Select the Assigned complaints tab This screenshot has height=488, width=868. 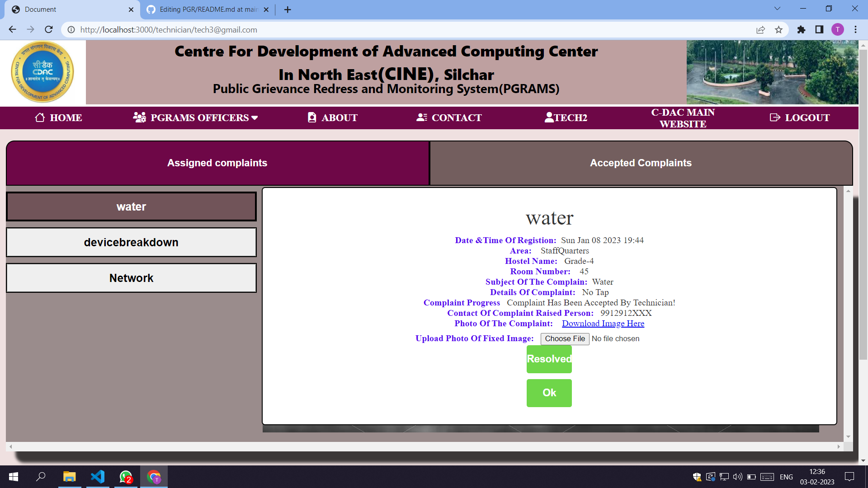tap(217, 163)
